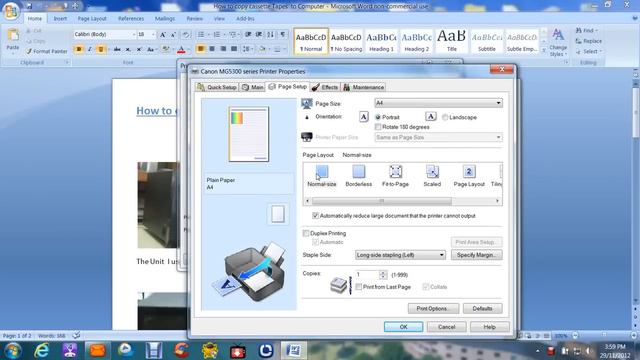
Task: Click the Sort icon in Paragraph group
Action: (271, 35)
